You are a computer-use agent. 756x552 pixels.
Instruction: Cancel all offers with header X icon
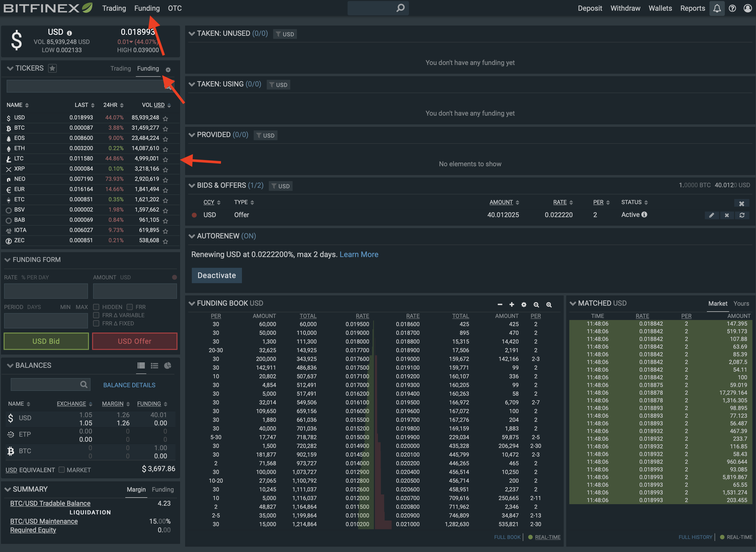[741, 204]
